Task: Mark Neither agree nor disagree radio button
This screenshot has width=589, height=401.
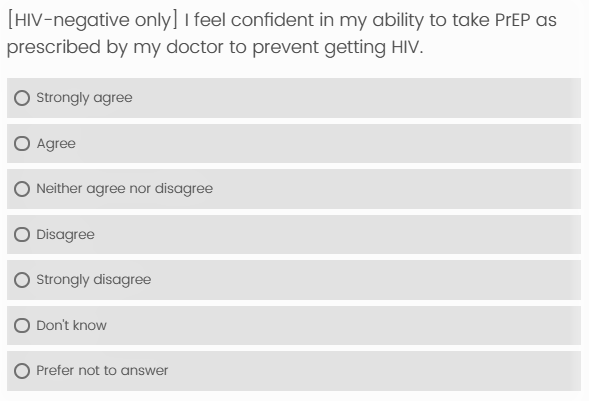Action: tap(22, 189)
